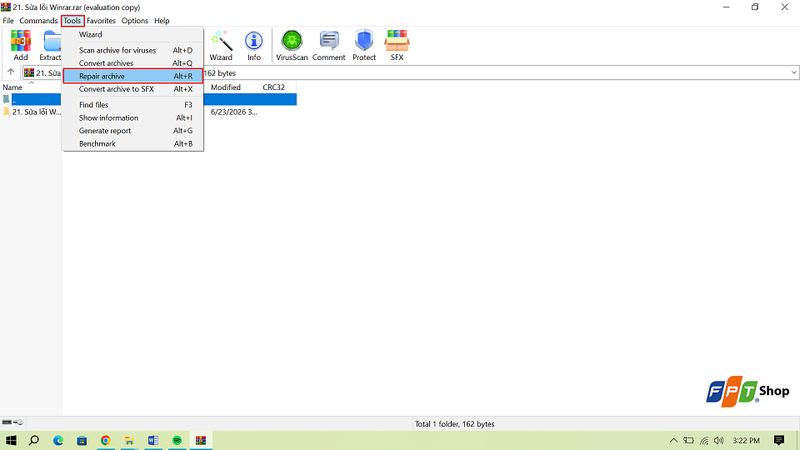Select Scan archive for viruses
This screenshot has height=450, width=800.
133,50
